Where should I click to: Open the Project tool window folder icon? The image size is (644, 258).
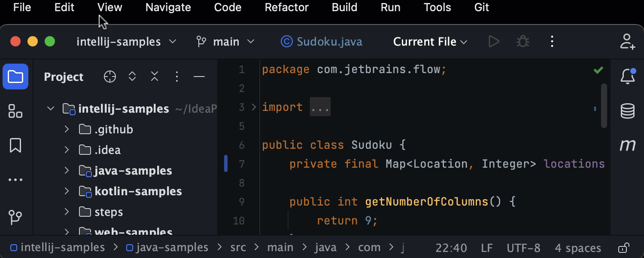[x=15, y=77]
